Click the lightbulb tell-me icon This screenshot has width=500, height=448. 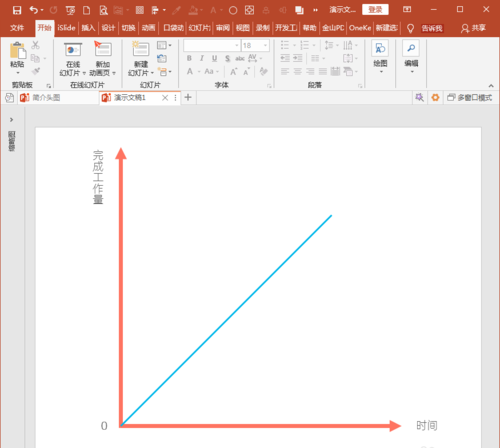point(410,28)
